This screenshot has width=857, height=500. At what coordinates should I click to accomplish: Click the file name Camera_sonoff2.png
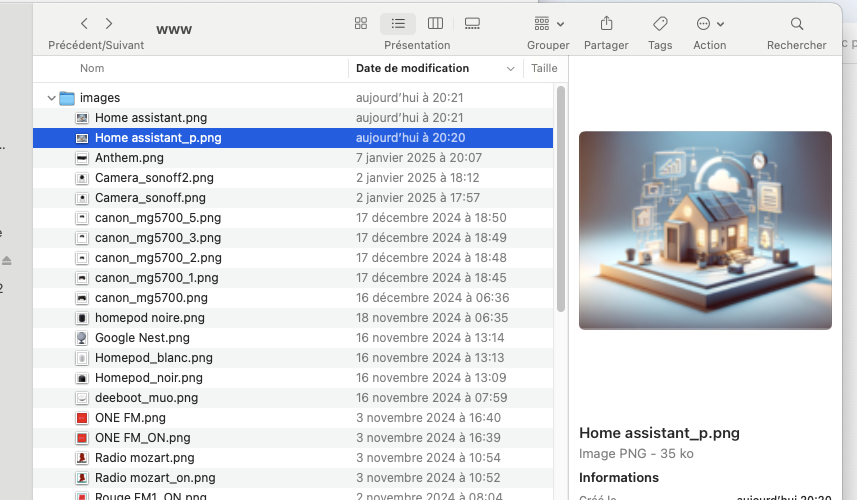(x=154, y=178)
